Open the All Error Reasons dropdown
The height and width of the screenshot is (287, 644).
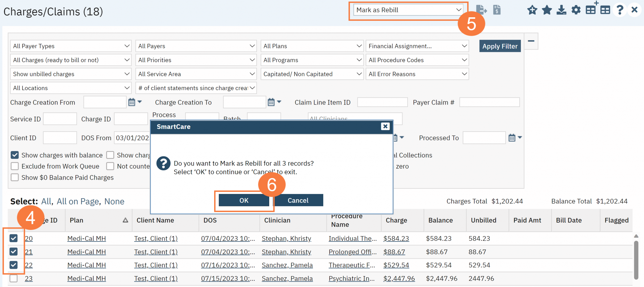(x=417, y=74)
